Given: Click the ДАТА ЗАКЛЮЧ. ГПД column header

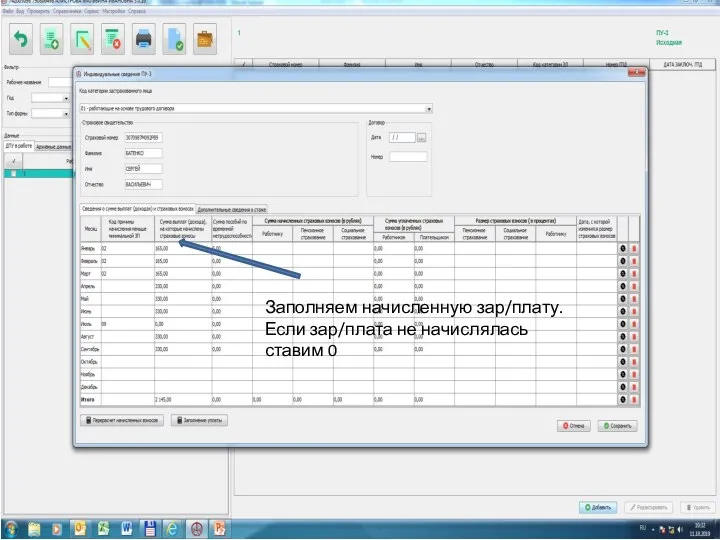Looking at the screenshot, I should pos(682,65).
